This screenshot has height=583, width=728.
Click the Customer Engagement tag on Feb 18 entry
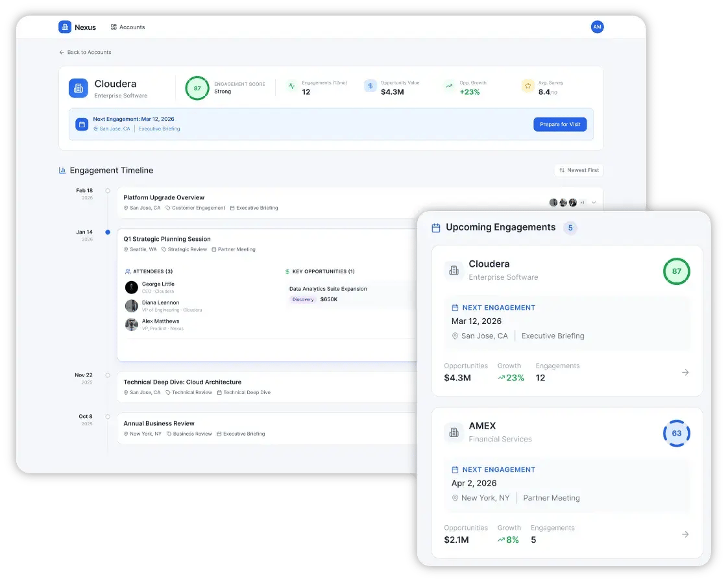(x=195, y=208)
